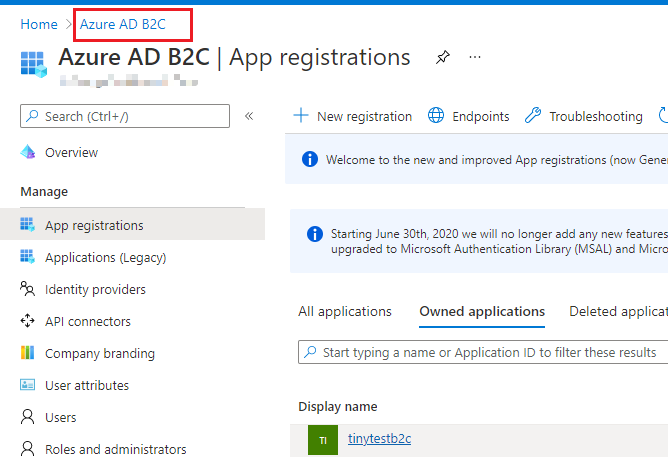Click the Troubleshooting wrench icon
The width and height of the screenshot is (668, 458).
tap(533, 115)
